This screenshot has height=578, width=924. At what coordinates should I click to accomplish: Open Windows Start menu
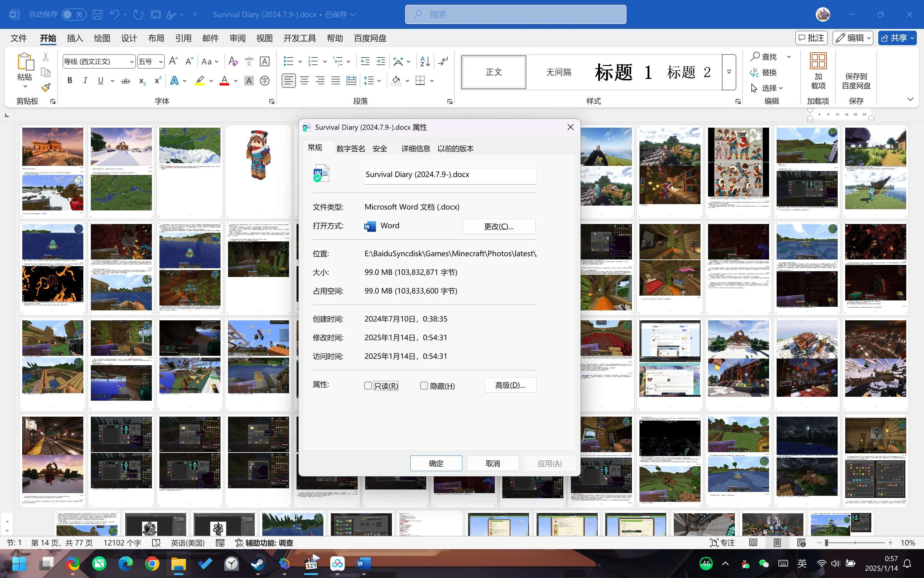(x=19, y=564)
